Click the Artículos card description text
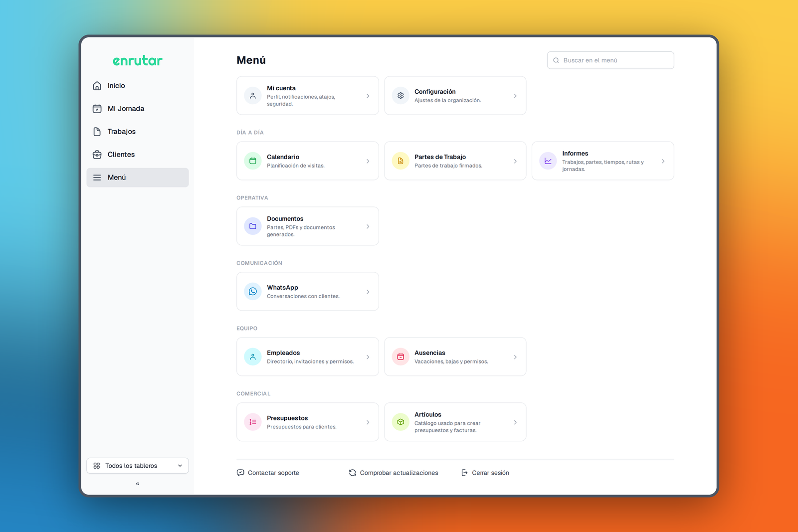The width and height of the screenshot is (798, 532). point(447,427)
